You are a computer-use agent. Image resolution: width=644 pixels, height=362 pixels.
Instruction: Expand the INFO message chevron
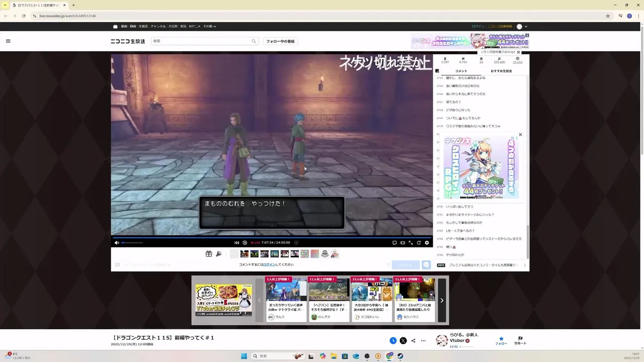525,265
